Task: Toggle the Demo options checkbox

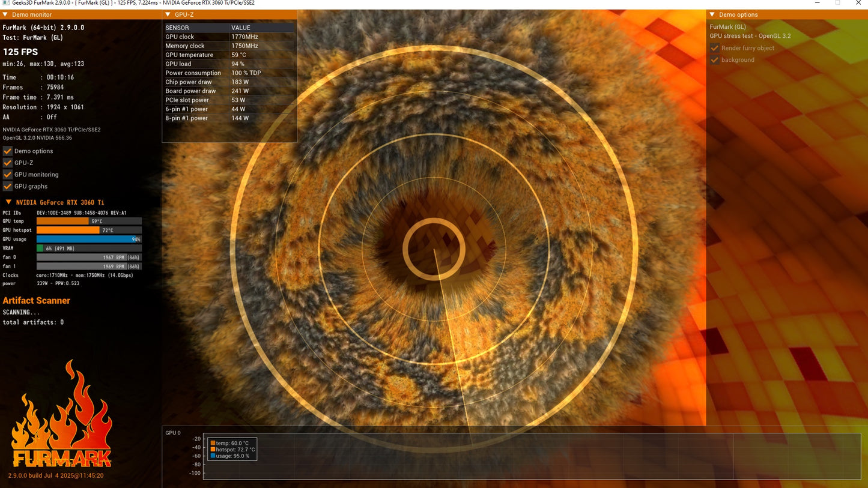Action: coord(7,151)
